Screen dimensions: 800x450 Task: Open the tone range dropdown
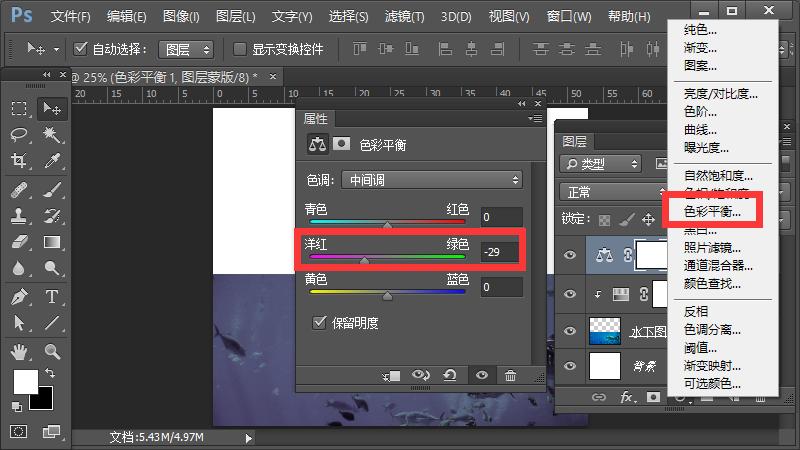[x=432, y=180]
